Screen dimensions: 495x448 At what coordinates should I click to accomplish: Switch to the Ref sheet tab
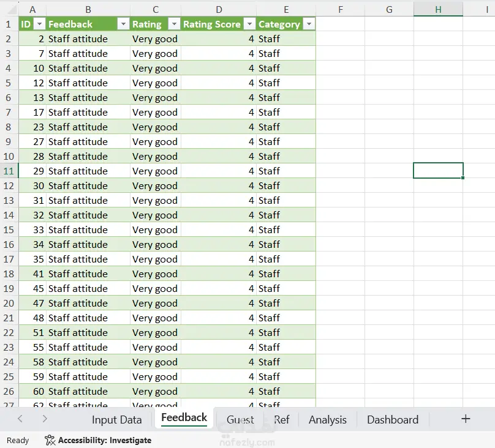click(281, 420)
